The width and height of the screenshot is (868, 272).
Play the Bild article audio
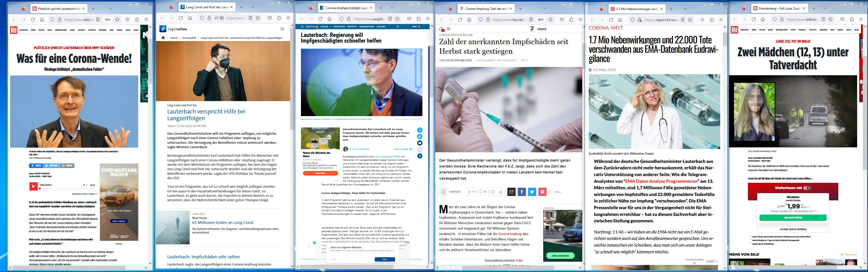coord(33,186)
